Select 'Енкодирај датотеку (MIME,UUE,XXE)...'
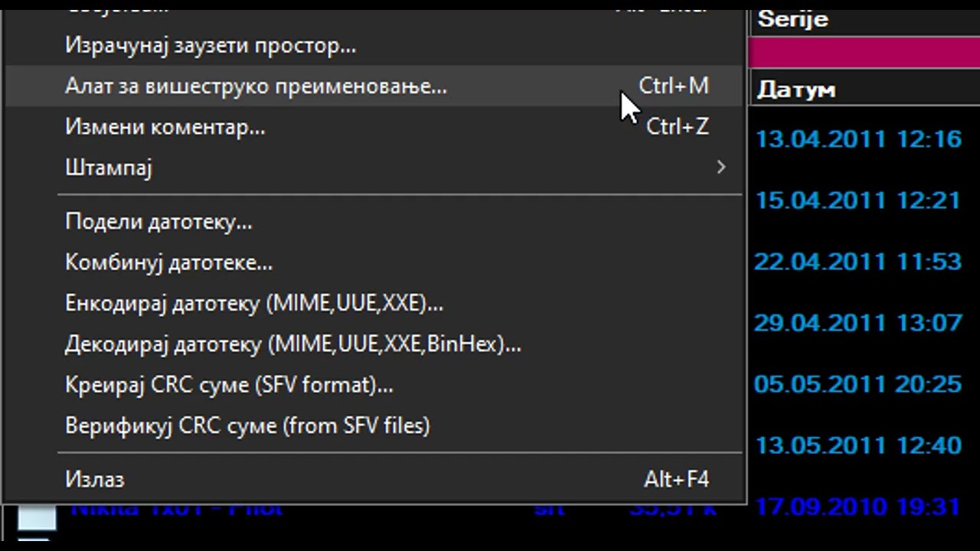 [x=374, y=304]
